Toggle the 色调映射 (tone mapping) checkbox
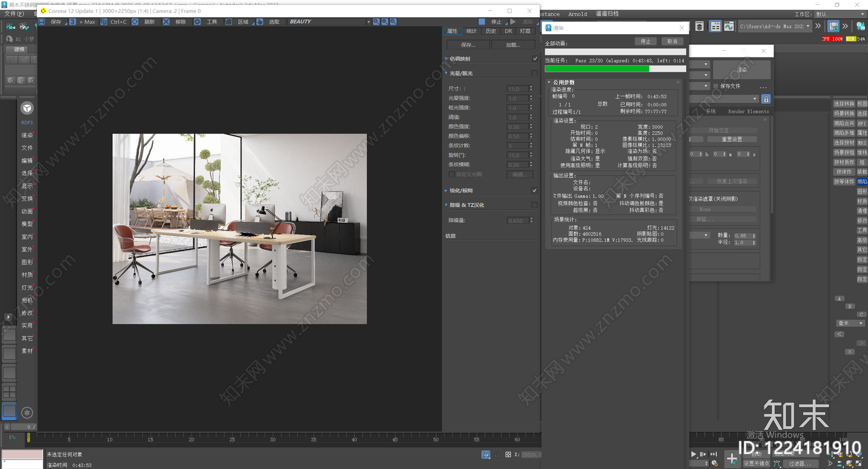Viewport: 868px width, 469px height. [x=535, y=59]
